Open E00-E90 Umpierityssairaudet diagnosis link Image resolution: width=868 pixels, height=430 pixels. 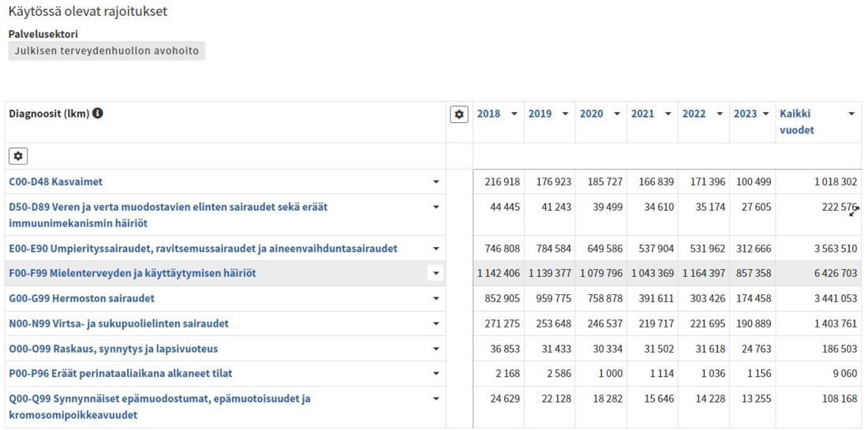point(203,249)
